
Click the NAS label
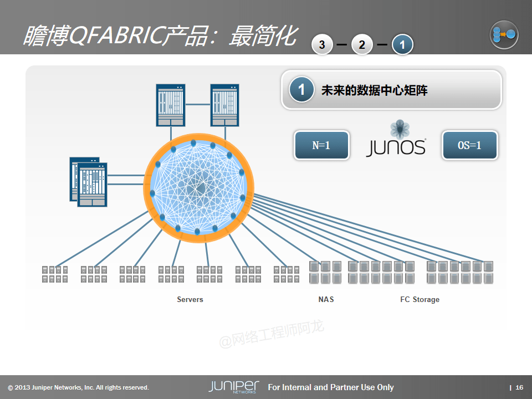(x=326, y=299)
